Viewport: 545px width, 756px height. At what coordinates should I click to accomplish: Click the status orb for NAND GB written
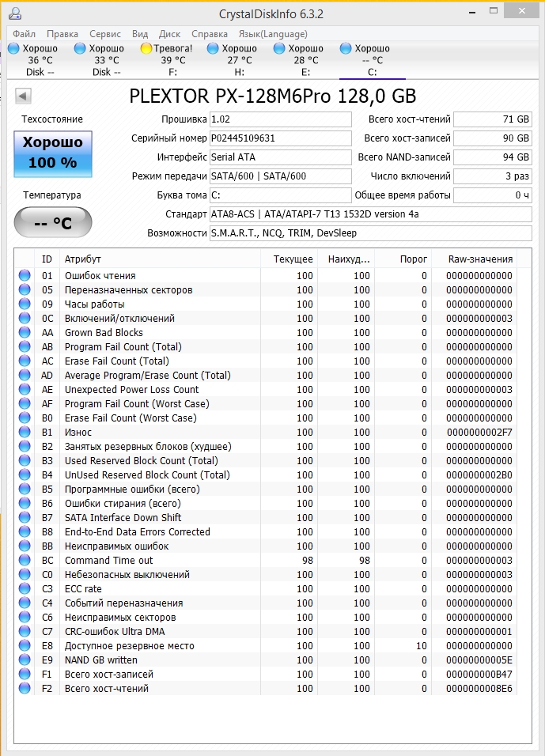25,660
